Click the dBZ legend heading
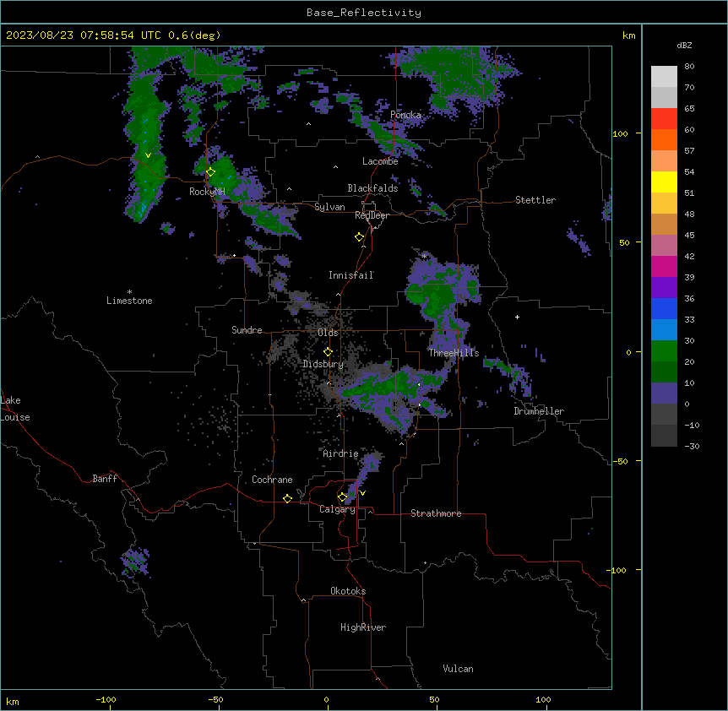 click(x=684, y=46)
